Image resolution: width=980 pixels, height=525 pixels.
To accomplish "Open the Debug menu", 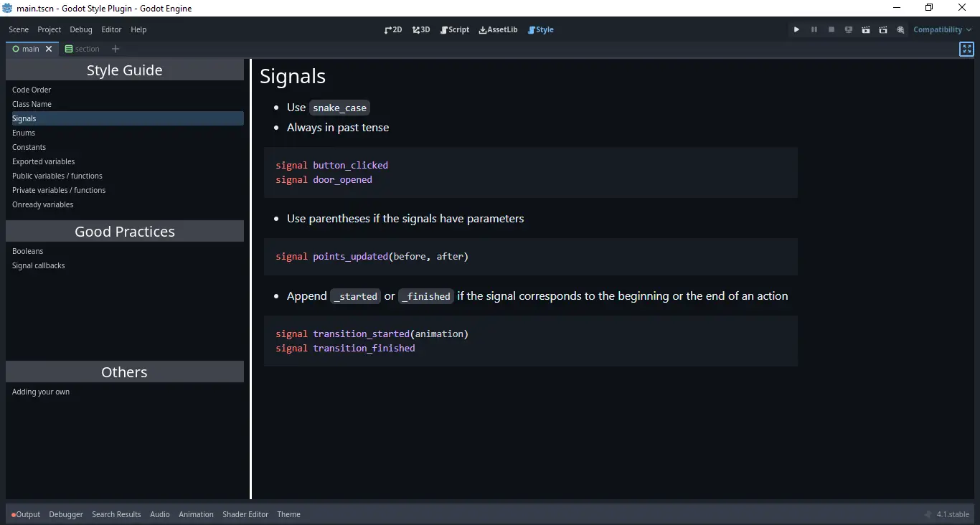I will pyautogui.click(x=81, y=29).
